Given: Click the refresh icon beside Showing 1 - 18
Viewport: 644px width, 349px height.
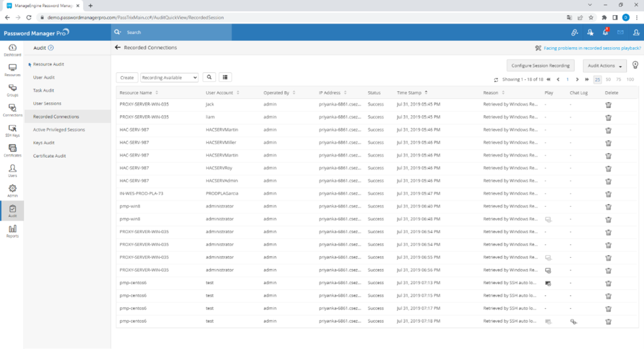Looking at the screenshot, I should point(496,80).
